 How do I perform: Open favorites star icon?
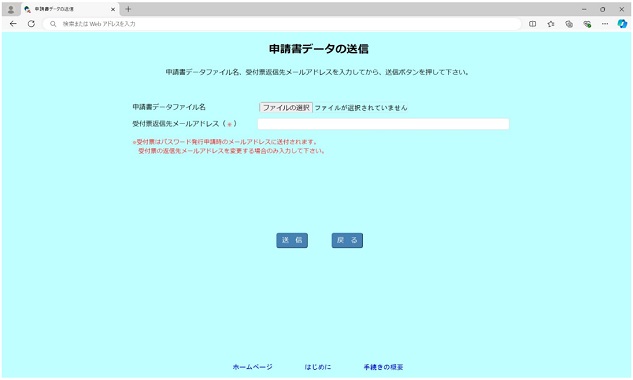551,24
